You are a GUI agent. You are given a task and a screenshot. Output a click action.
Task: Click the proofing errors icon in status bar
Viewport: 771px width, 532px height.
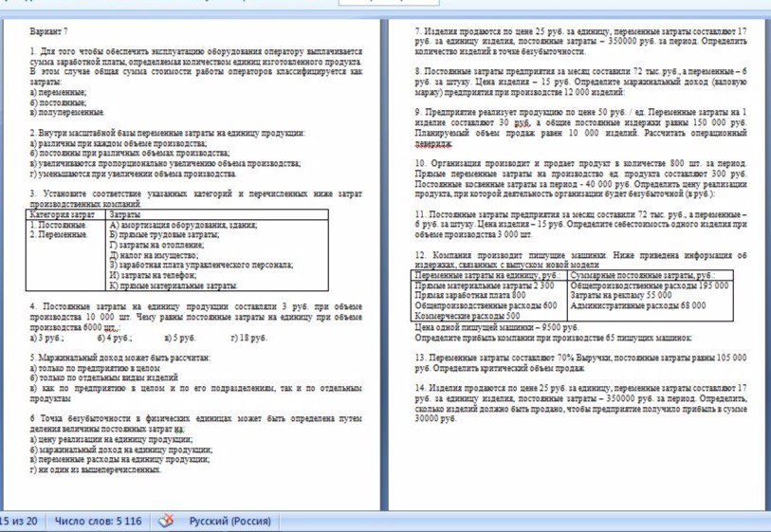[166, 521]
